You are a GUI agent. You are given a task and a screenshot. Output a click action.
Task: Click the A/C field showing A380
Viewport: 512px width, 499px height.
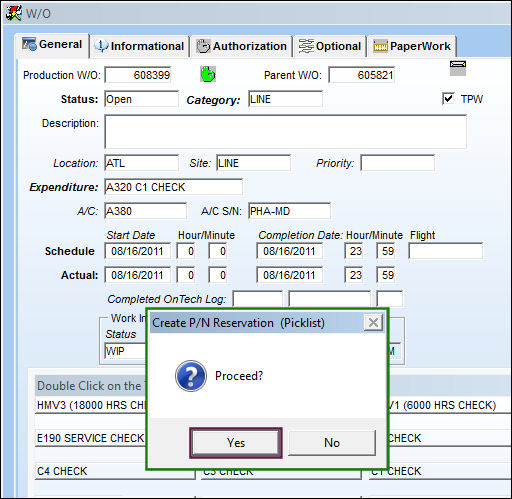click(x=145, y=211)
